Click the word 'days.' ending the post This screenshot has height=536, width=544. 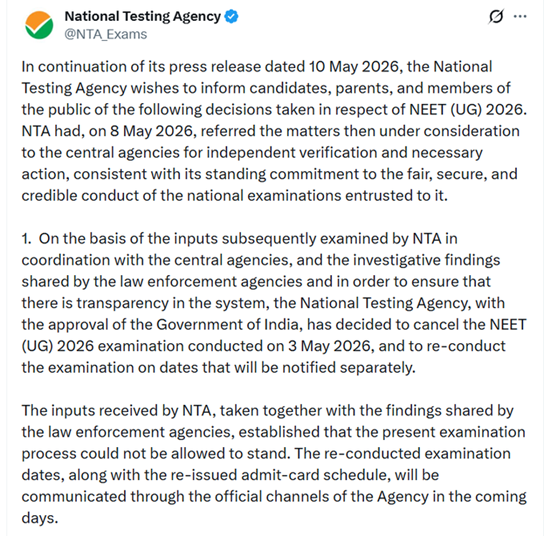[40, 518]
